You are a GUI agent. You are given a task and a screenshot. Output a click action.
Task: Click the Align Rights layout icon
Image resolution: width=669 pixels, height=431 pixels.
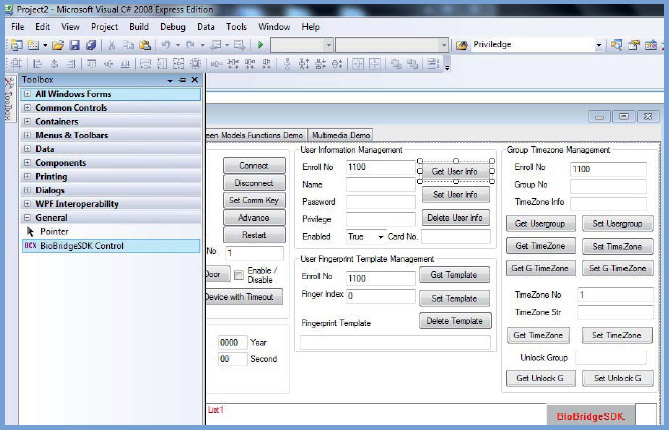[71, 64]
